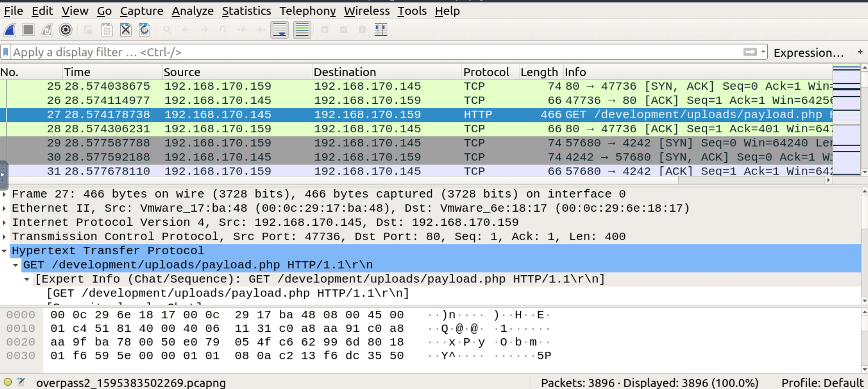Reload the capture file icon
Viewport: 868px width, 389px height.
pos(144,30)
